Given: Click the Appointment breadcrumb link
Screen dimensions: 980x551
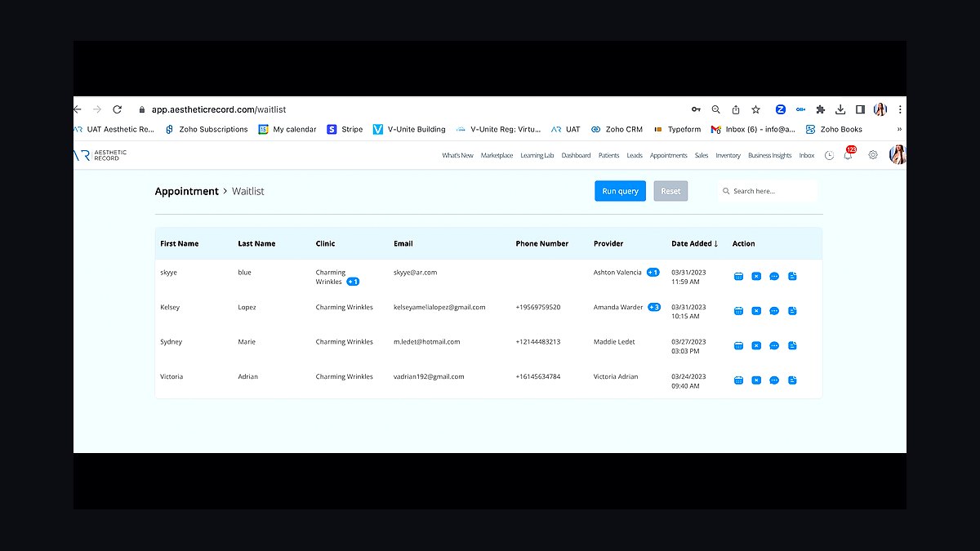Looking at the screenshot, I should point(187,191).
